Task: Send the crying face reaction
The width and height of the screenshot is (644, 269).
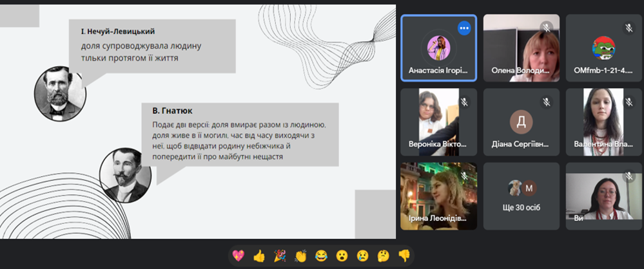Action: click(x=363, y=256)
